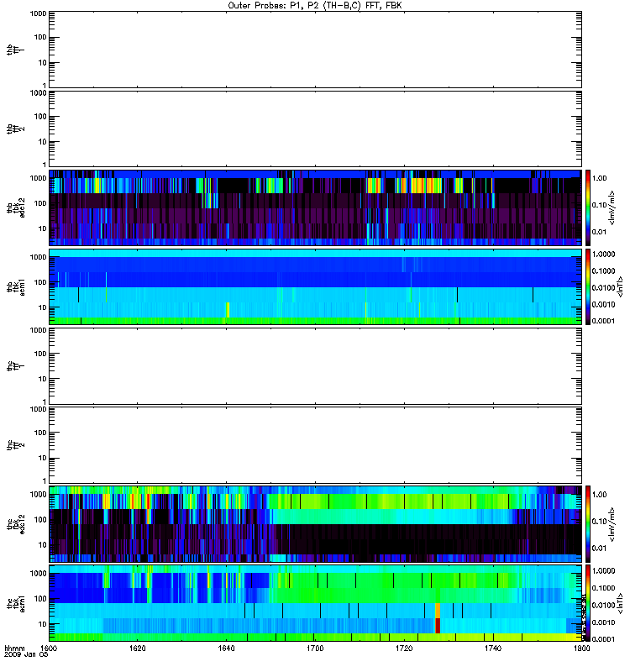
Task: Click the '<|mV/m|>' unit label beside thb edc12 color bar
Action: pyautogui.click(x=612, y=207)
